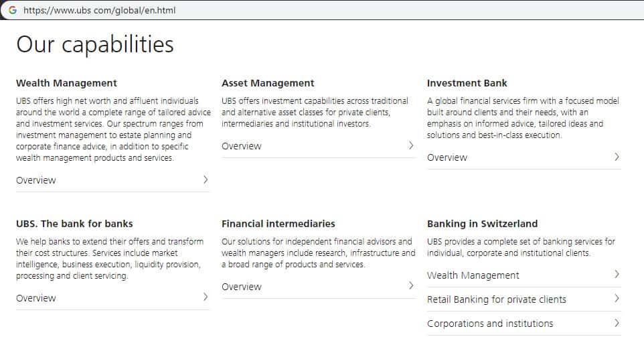Click the Investment Bank Overview chevron arrow

617,157
